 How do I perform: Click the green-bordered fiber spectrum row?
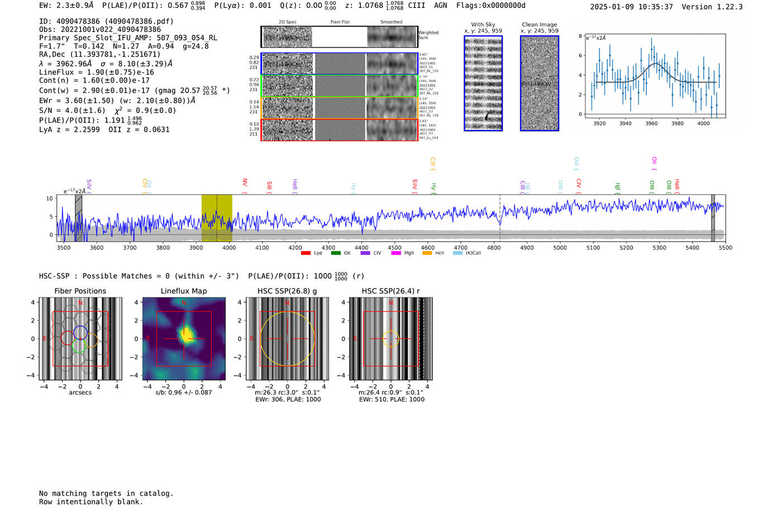[x=339, y=86]
